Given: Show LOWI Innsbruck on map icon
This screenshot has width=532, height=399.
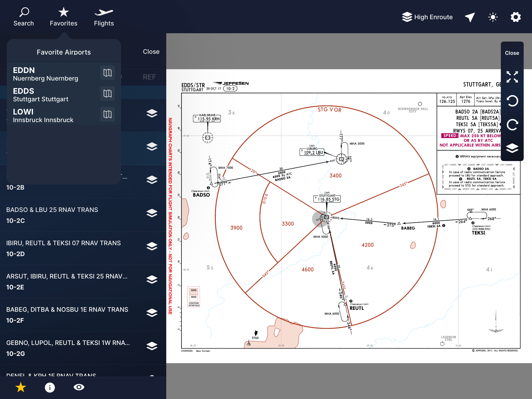Looking at the screenshot, I should [107, 114].
